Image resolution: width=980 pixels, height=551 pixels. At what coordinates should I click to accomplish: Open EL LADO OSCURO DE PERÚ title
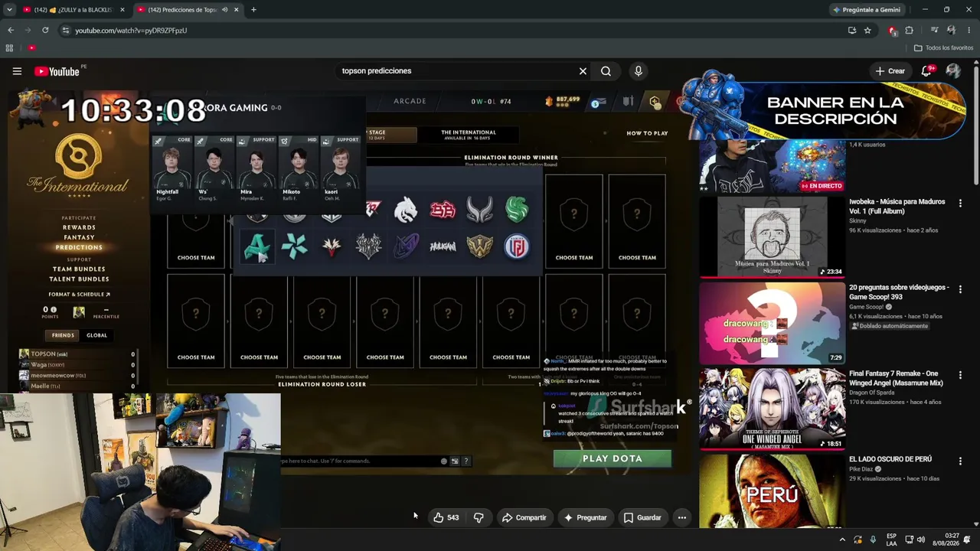tap(890, 459)
